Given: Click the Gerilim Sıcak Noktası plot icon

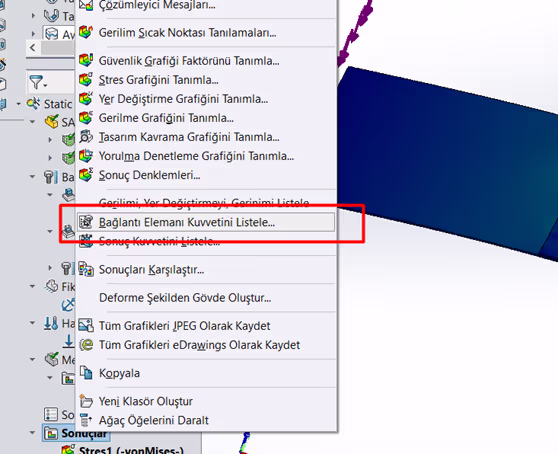Looking at the screenshot, I should [86, 32].
